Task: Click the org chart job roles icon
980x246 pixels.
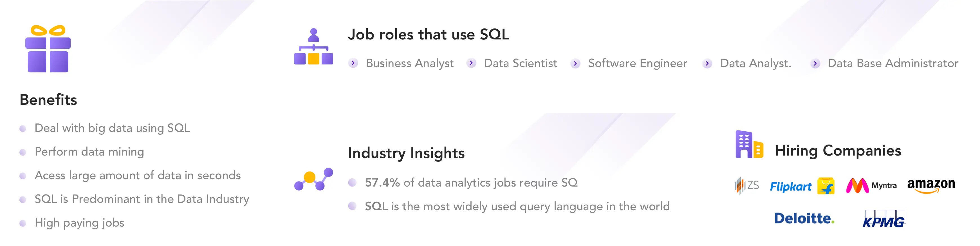Action: point(313,47)
